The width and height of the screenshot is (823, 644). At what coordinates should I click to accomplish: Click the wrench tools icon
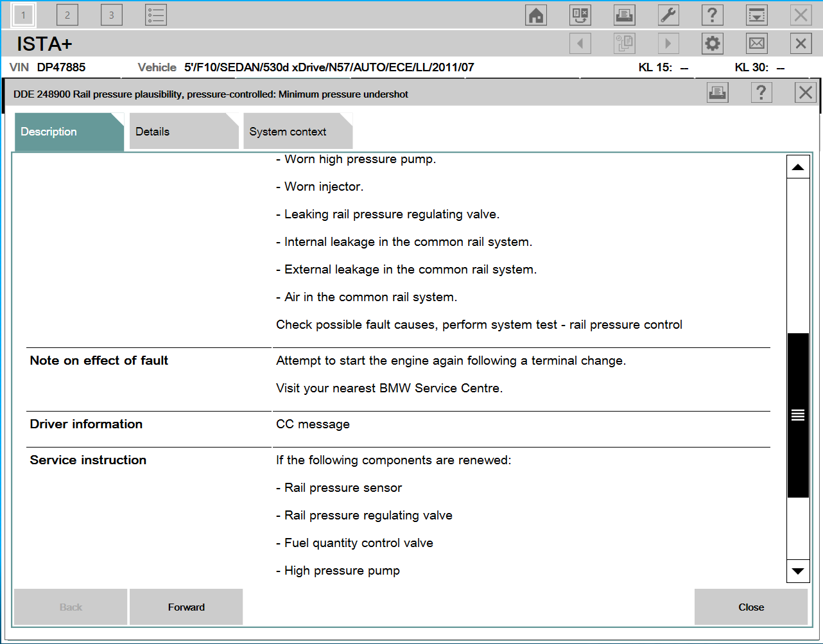668,15
